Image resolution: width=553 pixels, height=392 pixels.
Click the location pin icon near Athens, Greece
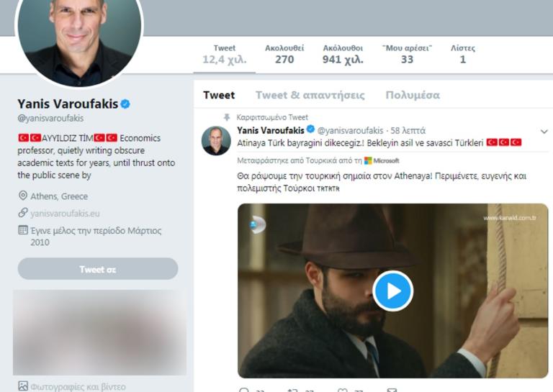coord(23,196)
